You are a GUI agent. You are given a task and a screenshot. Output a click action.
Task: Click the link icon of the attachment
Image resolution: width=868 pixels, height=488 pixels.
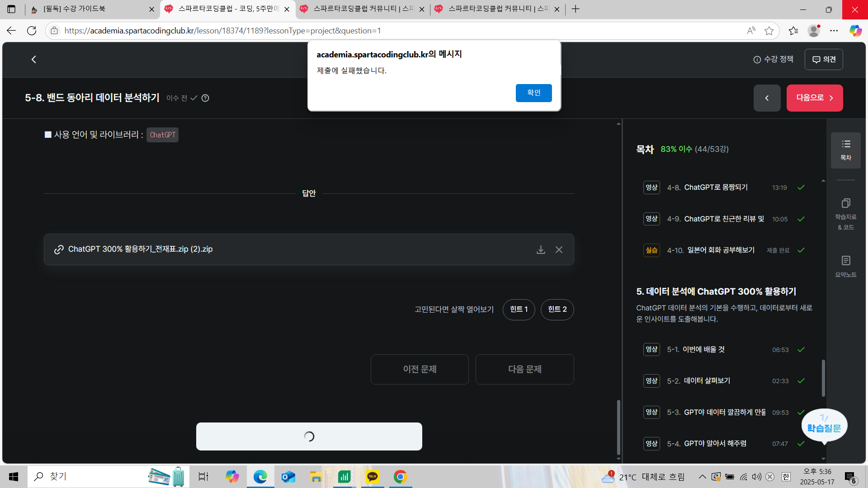click(59, 249)
